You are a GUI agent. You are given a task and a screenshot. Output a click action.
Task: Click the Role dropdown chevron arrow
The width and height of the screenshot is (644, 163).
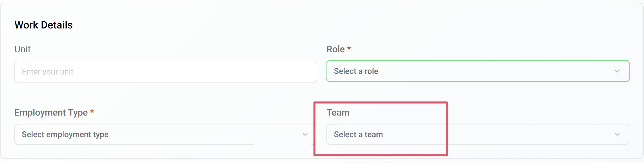tap(617, 71)
